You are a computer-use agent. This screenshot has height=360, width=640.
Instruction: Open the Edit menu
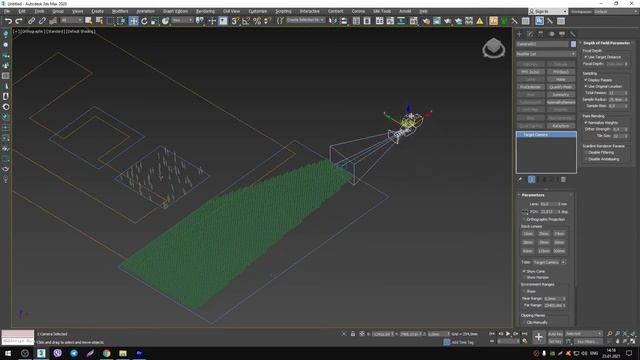pyautogui.click(x=22, y=11)
